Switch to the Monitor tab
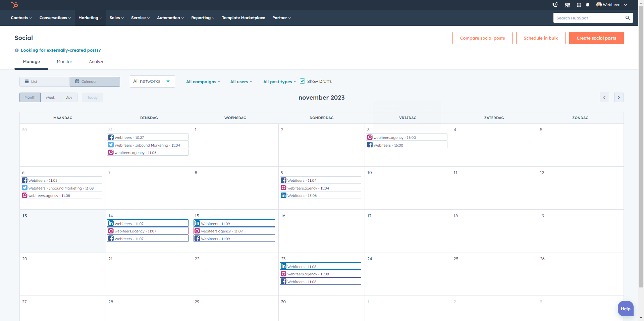This screenshot has width=644, height=321. pos(64,62)
